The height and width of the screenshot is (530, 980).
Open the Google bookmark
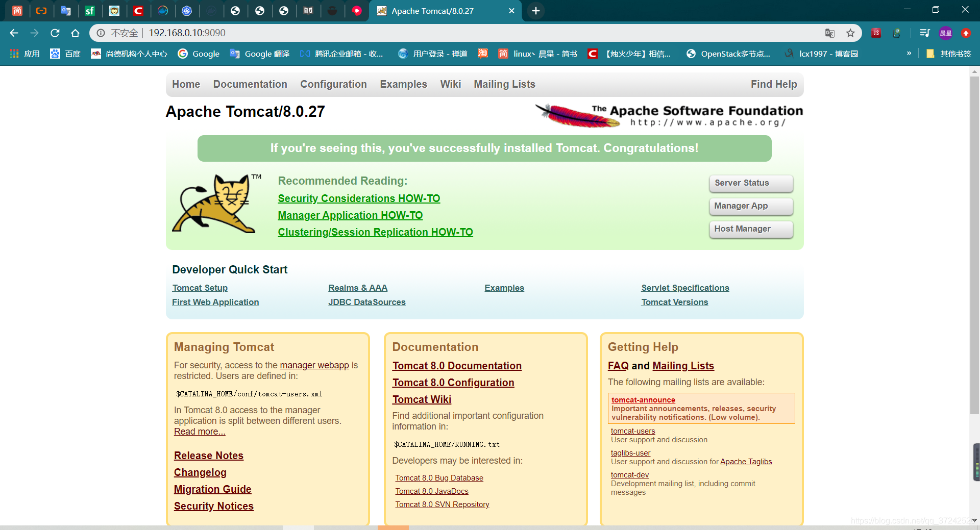click(x=199, y=54)
